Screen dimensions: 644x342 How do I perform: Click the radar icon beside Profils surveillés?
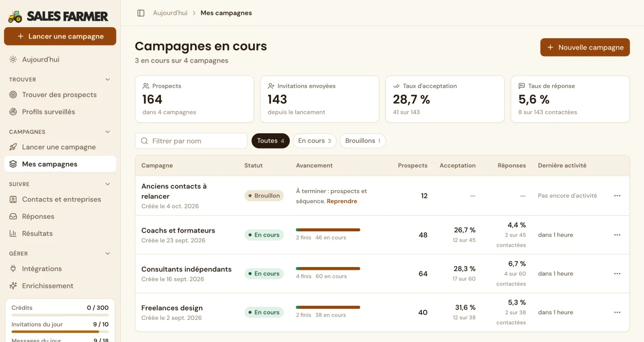(x=13, y=112)
